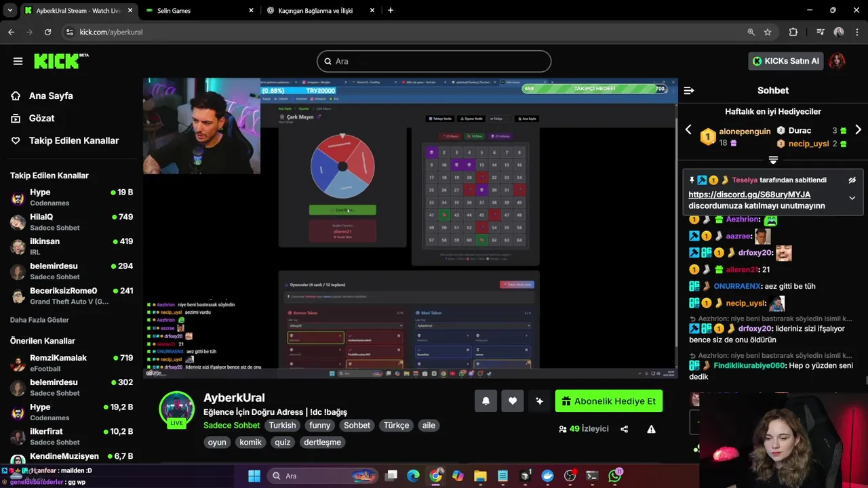Click Abonelik Hediye Et button
Image resolution: width=868 pixels, height=488 pixels.
coord(609,401)
